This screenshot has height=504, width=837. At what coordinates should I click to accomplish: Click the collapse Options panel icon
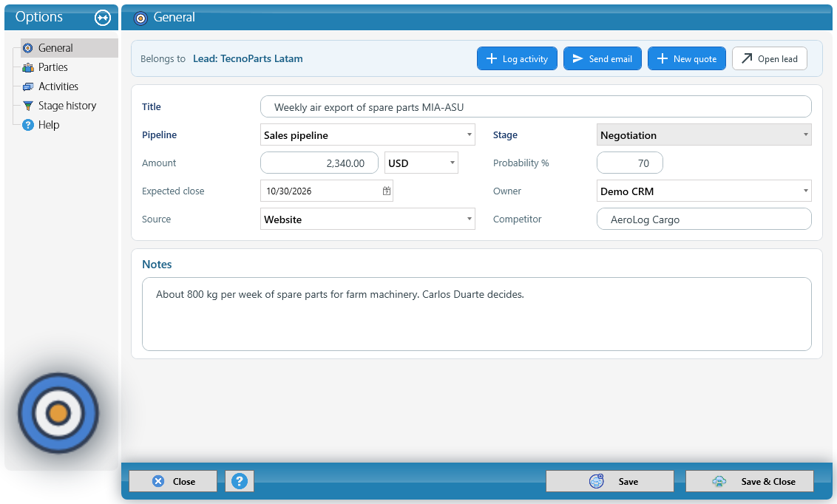tap(103, 18)
